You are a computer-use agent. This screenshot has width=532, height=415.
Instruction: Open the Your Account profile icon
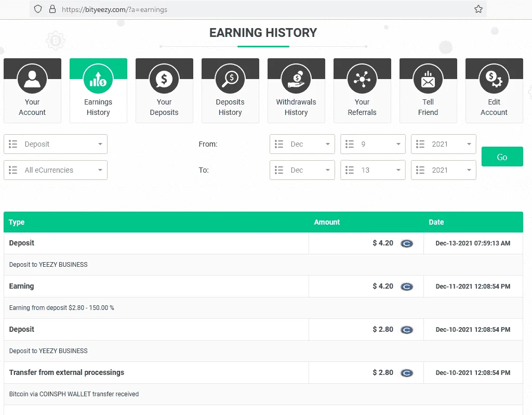click(x=32, y=79)
